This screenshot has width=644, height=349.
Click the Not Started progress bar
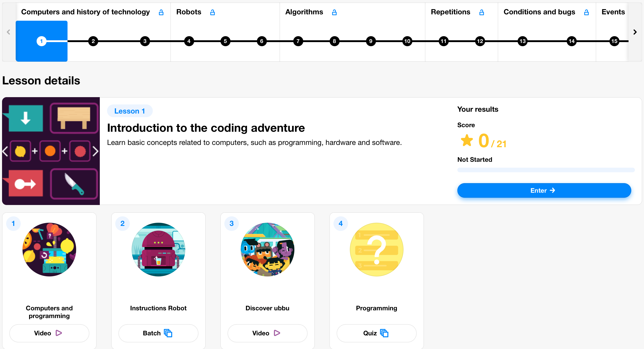544,170
